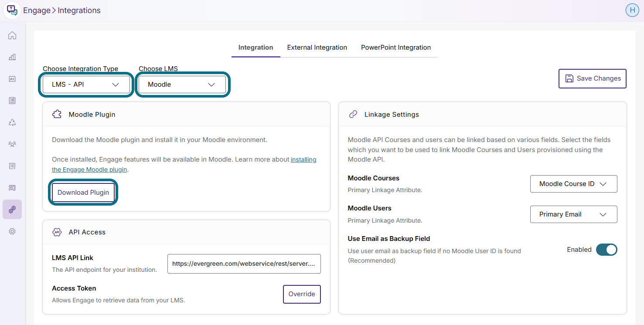Click the API Access badge icon
Image resolution: width=644 pixels, height=325 pixels.
(57, 232)
